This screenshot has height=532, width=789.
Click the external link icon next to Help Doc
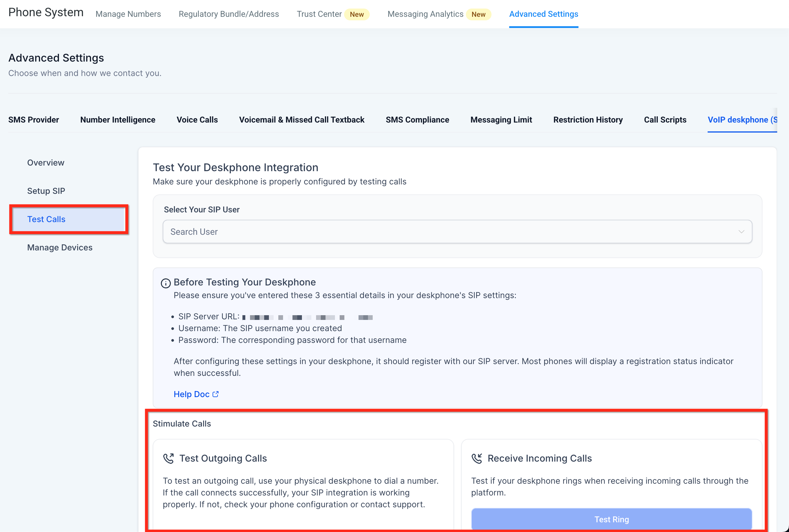[216, 394]
